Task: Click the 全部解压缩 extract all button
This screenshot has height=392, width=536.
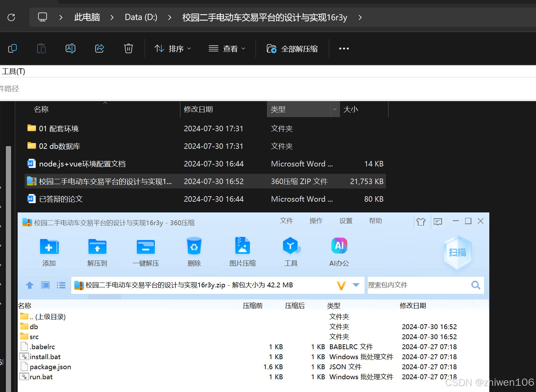Action: click(292, 49)
